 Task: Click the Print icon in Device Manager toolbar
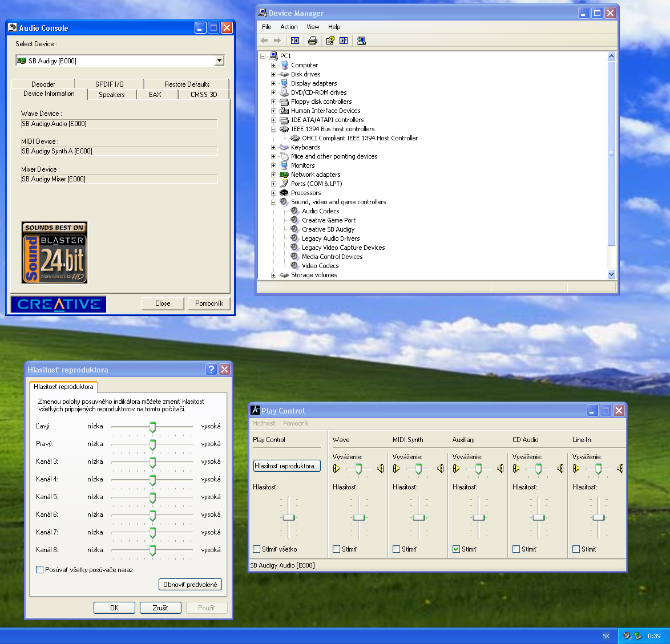click(x=312, y=40)
